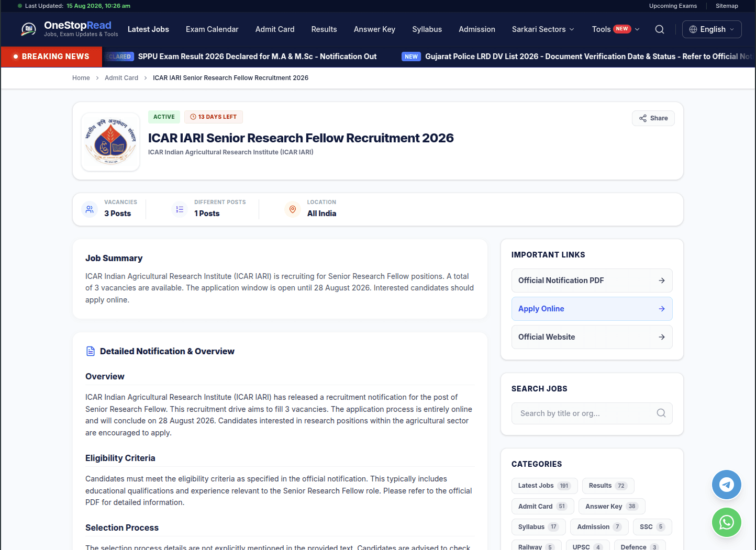Select the Railway category chip

pyautogui.click(x=537, y=546)
